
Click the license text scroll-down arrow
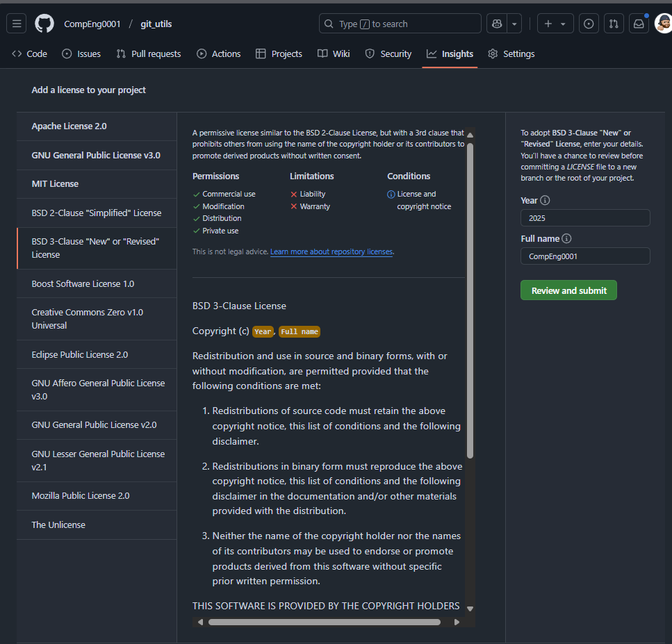470,609
